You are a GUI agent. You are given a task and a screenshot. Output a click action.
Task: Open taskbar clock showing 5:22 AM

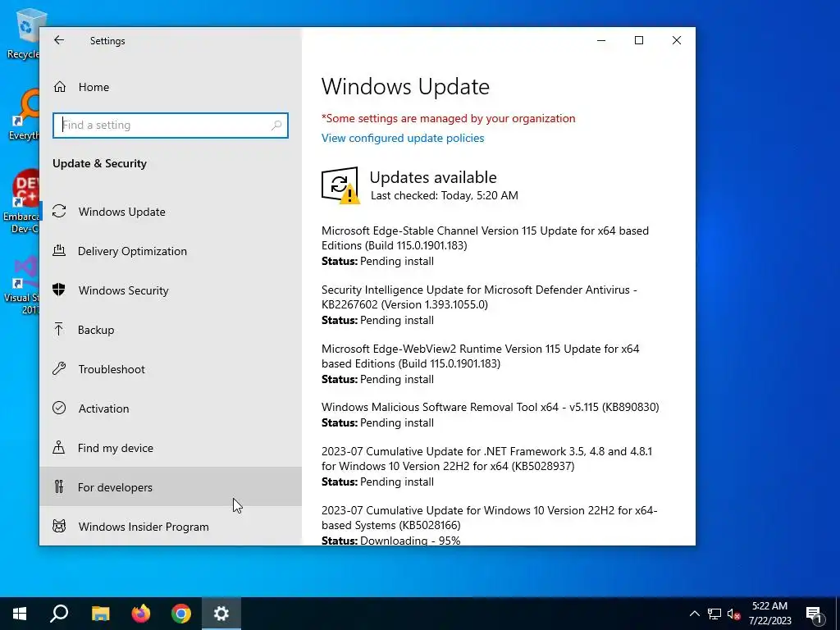coord(769,614)
